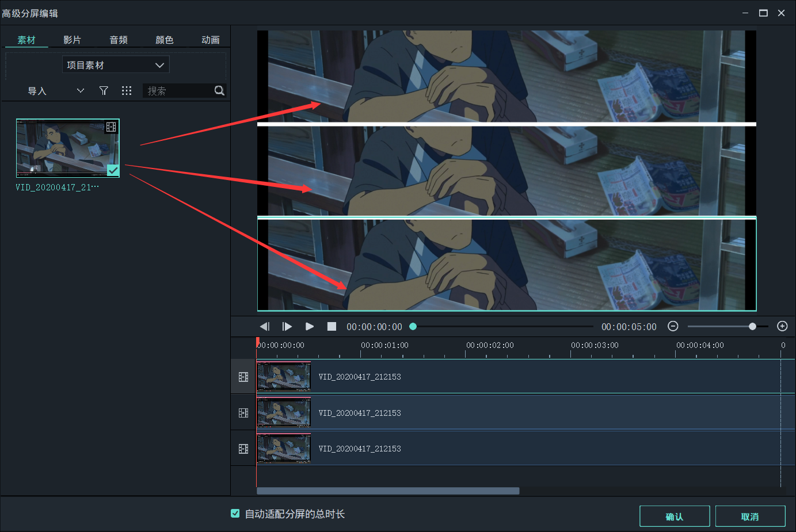Click the search magnifier icon
Screen dimensions: 796x532
click(219, 90)
